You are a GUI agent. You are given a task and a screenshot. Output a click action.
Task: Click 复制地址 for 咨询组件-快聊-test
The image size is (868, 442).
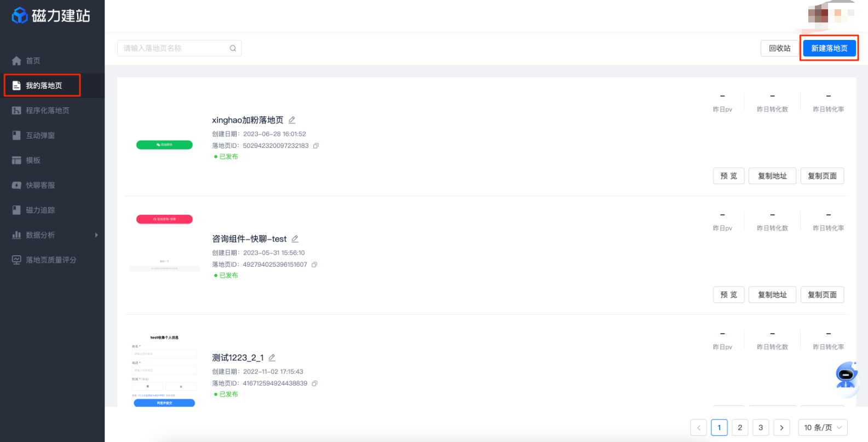(x=772, y=295)
